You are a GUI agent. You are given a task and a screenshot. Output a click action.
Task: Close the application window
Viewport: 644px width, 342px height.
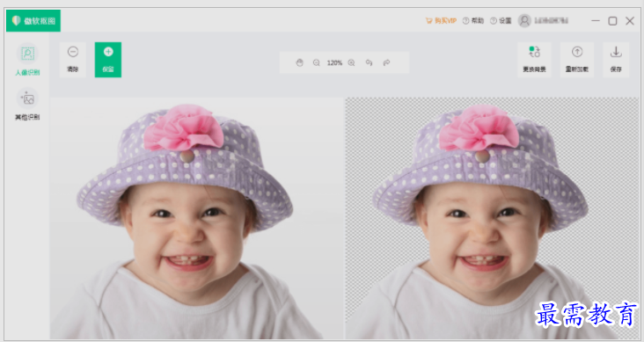click(630, 21)
